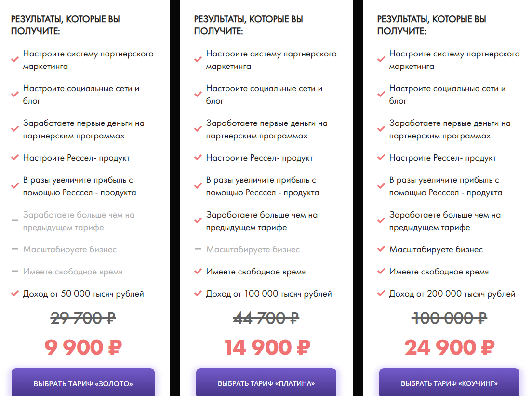Click checkmark beside «Доход от 100 000 тысяч рублей»
The height and width of the screenshot is (396, 532).
[198, 293]
